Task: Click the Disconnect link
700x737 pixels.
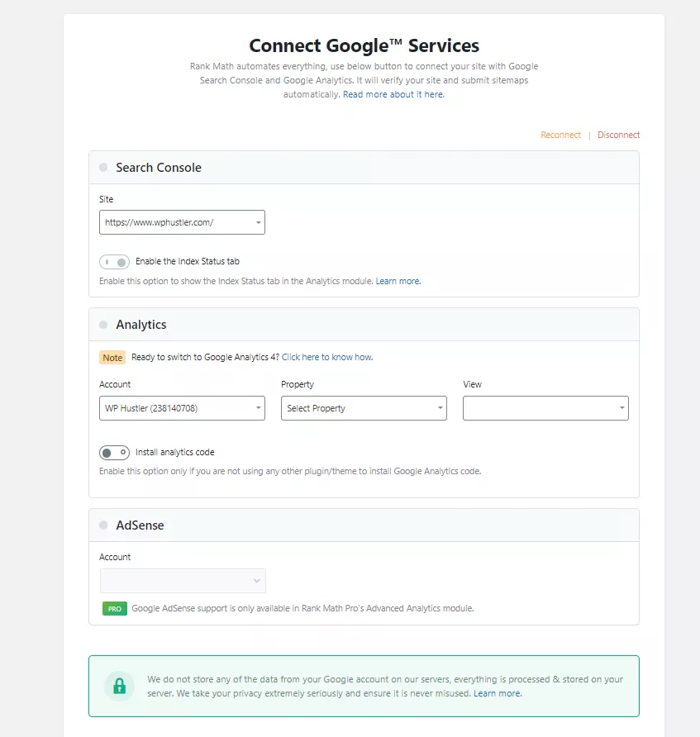Action: point(619,135)
